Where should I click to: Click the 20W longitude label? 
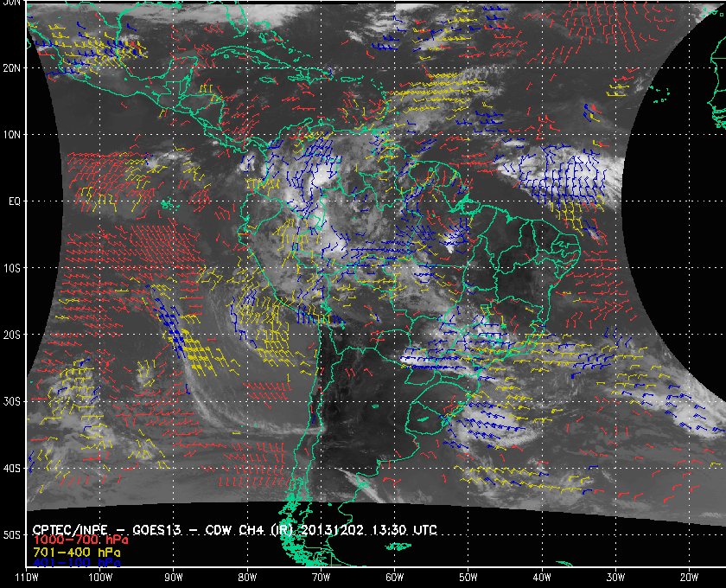click(x=689, y=578)
